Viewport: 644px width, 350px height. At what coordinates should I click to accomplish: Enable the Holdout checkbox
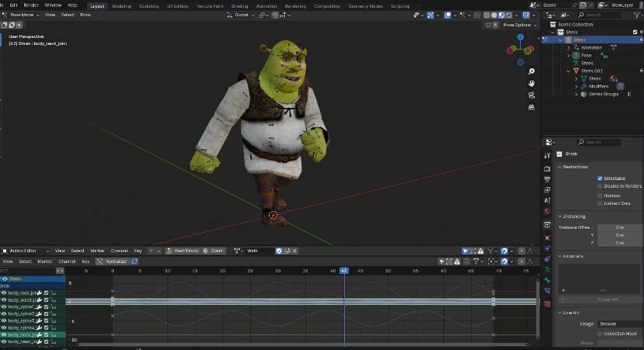coord(600,196)
